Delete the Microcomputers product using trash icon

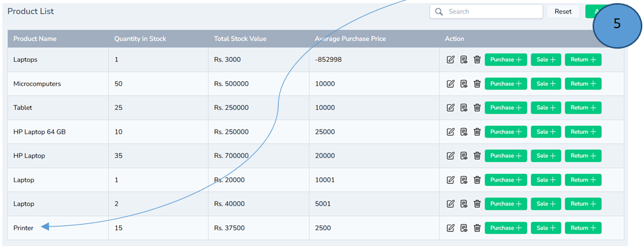[477, 83]
